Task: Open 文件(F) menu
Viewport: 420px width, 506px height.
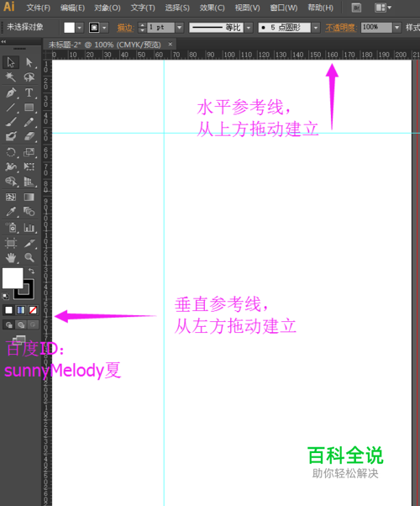Action: [39, 8]
